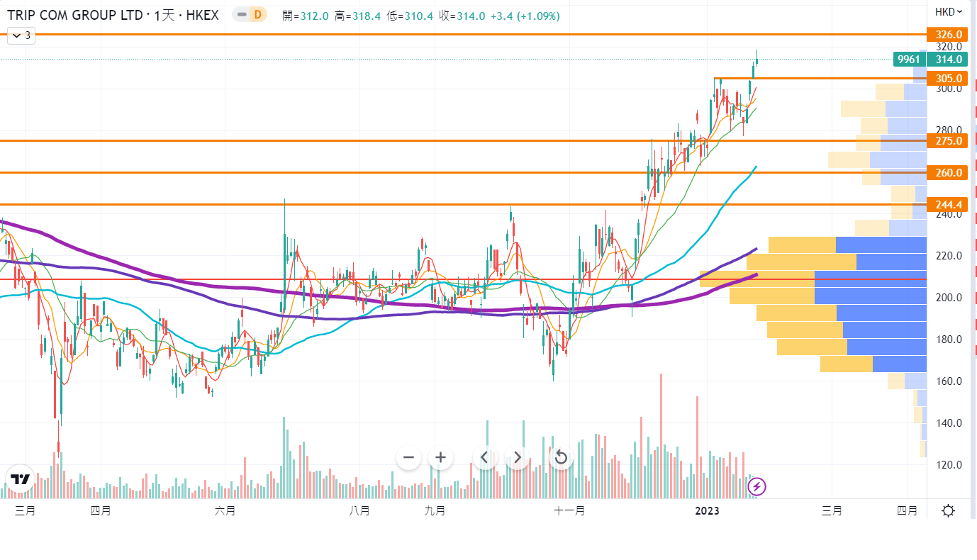This screenshot has width=977, height=560.
Task: Open chart settings gear icon
Action: [x=949, y=510]
